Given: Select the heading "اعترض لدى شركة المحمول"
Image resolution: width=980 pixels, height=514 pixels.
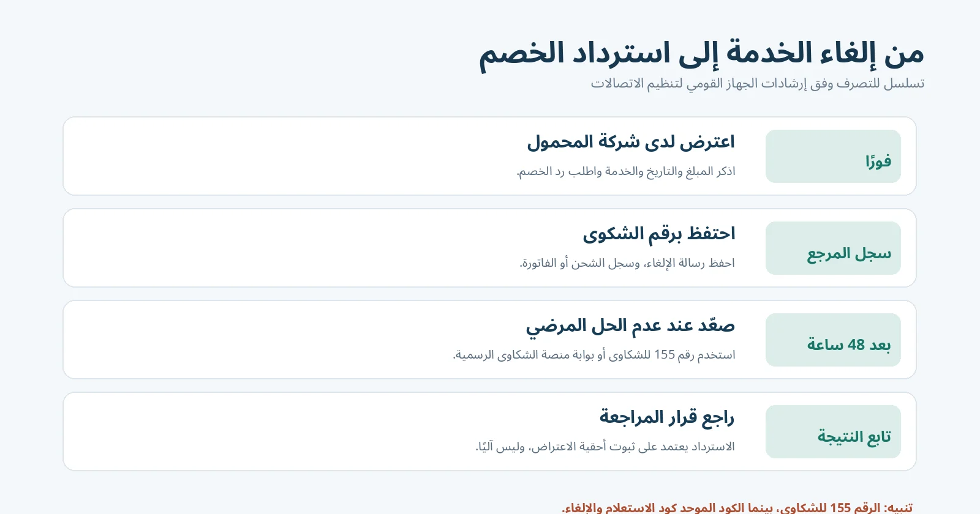Looking at the screenshot, I should tap(631, 142).
